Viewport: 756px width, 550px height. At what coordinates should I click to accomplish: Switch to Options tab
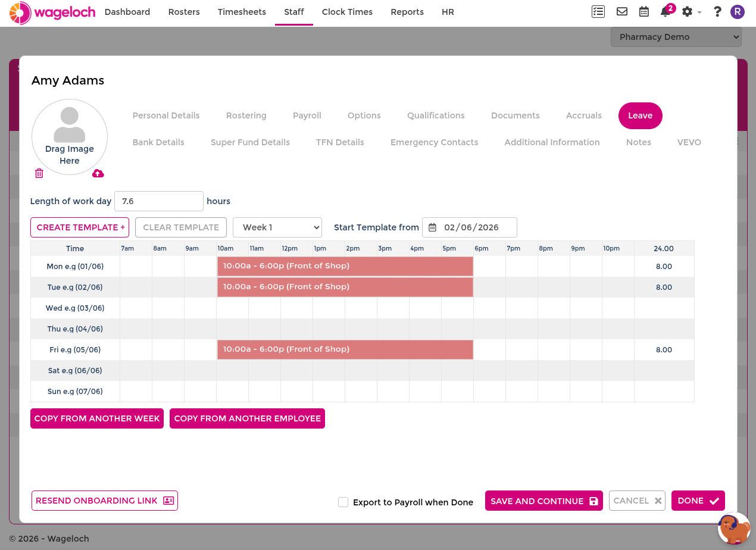coord(364,115)
